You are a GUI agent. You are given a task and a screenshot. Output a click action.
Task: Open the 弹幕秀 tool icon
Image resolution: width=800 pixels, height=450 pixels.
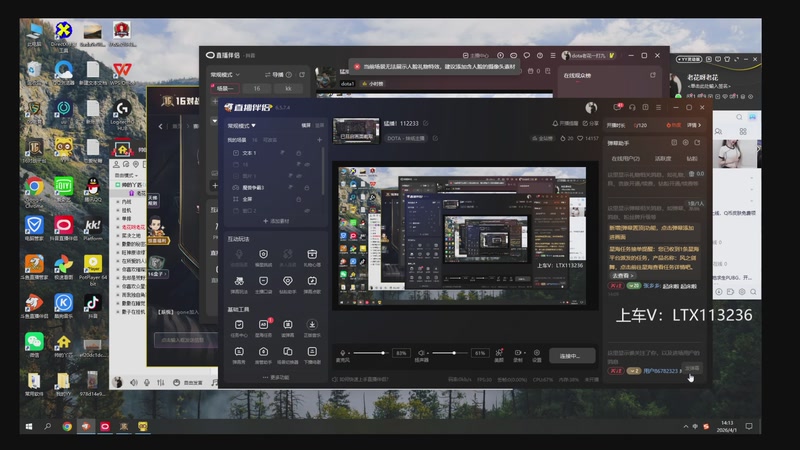(x=239, y=352)
